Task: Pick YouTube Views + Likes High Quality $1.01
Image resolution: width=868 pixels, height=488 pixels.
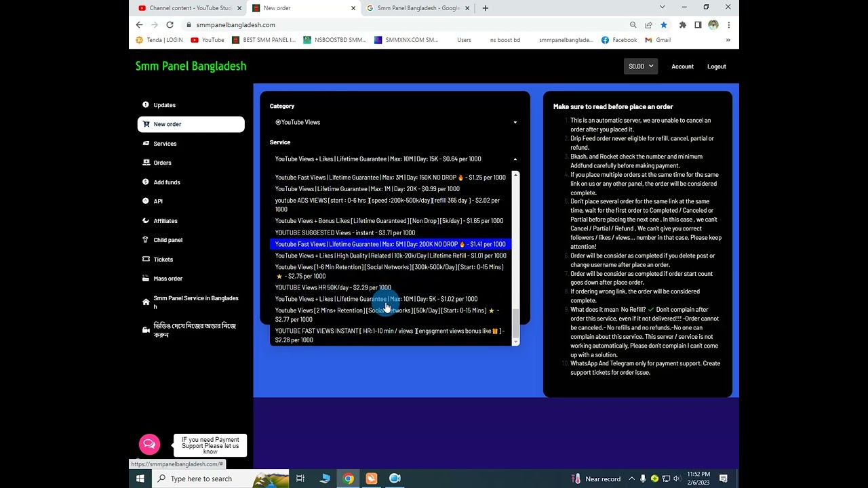Action: pyautogui.click(x=391, y=256)
